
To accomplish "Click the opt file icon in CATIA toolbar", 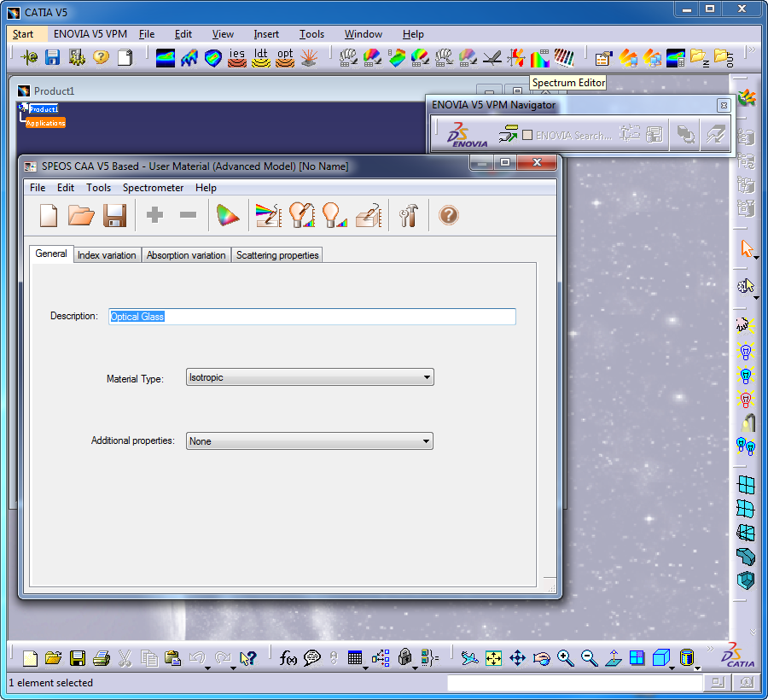I will click(x=285, y=58).
